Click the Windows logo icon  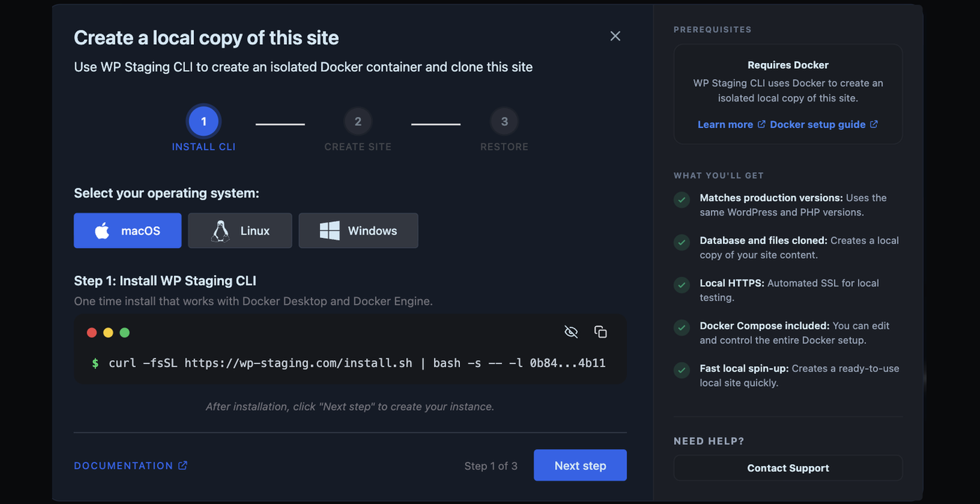point(330,231)
